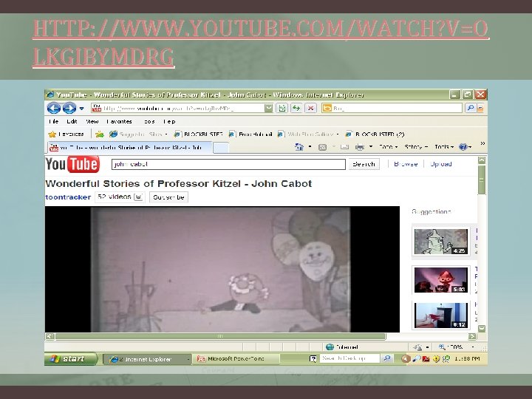532x399 pixels.
Task: Click the RSS feeds icon in command bar
Action: pyautogui.click(x=322, y=147)
